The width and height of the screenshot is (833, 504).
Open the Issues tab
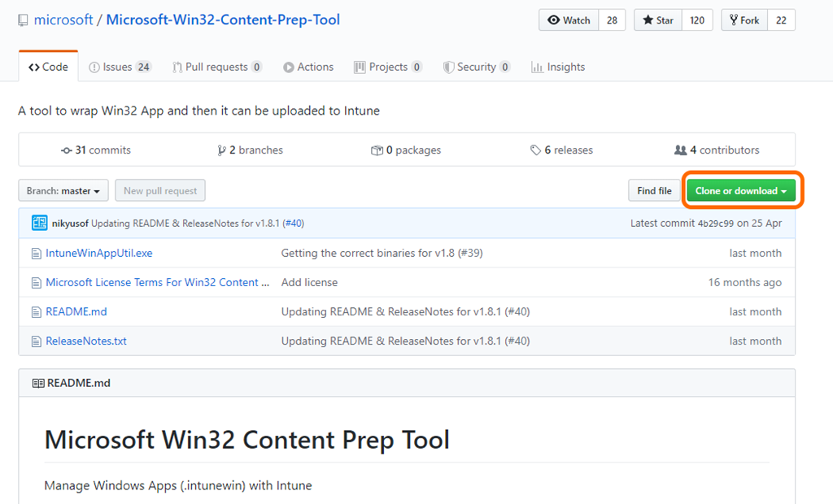[x=120, y=67]
